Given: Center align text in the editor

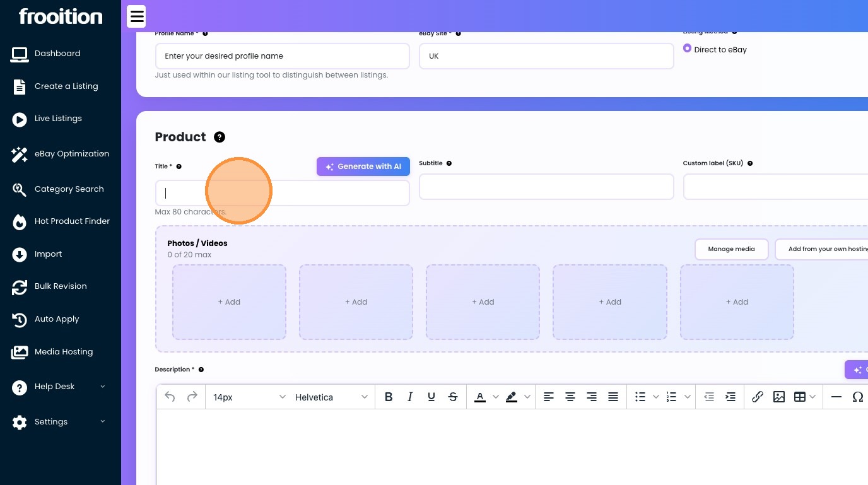Looking at the screenshot, I should tap(570, 397).
